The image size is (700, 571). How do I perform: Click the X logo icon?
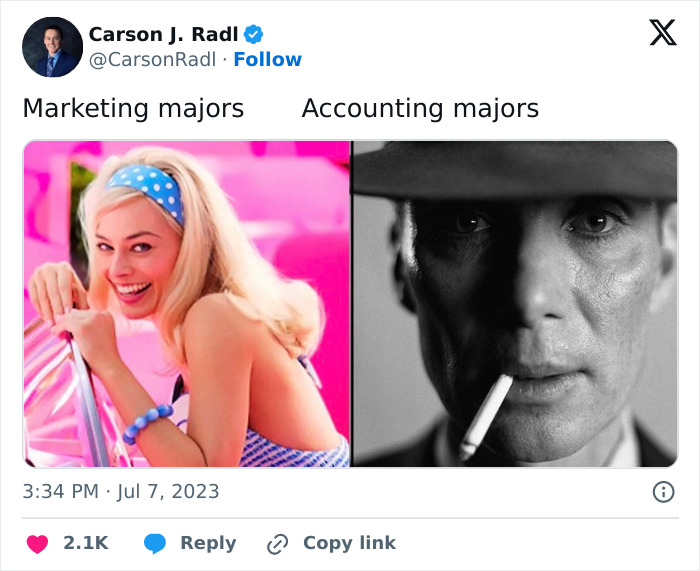[x=662, y=34]
